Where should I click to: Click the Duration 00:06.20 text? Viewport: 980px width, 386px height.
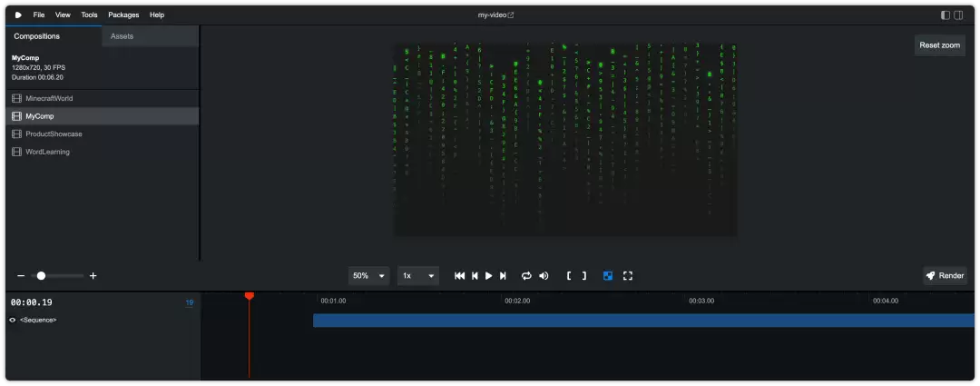click(x=37, y=77)
